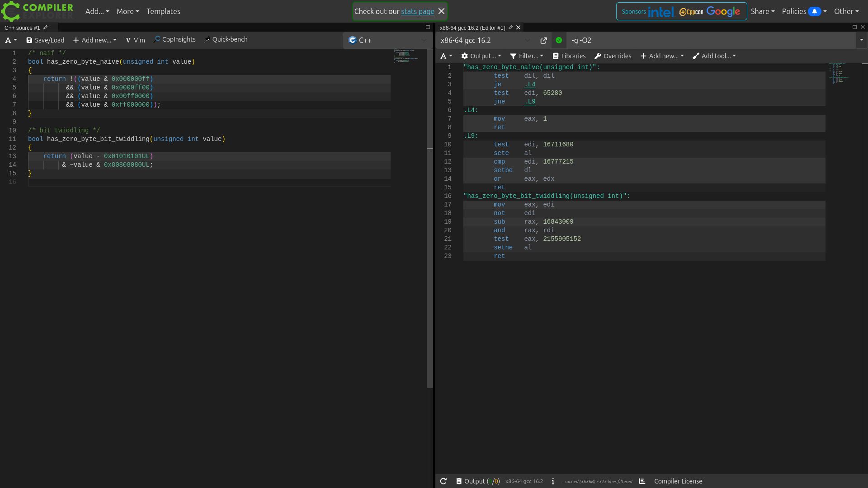This screenshot has width=868, height=488.
Task: Click the Intel sponsor logo
Action: (x=661, y=12)
